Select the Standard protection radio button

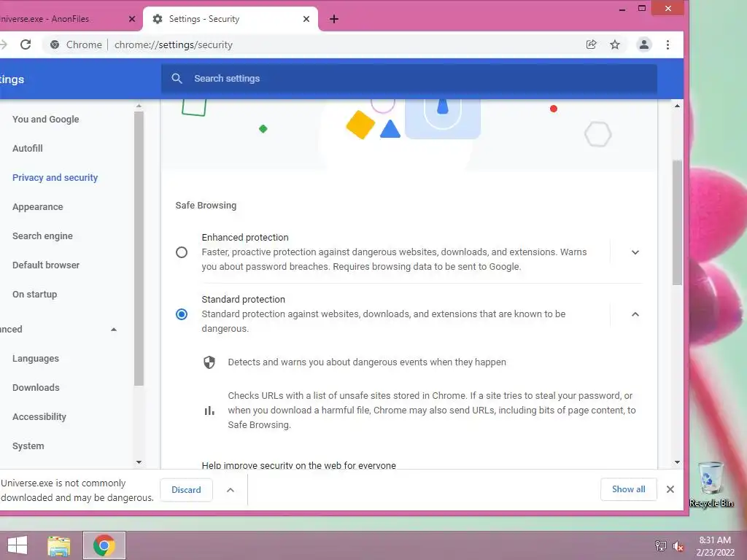[x=182, y=314]
